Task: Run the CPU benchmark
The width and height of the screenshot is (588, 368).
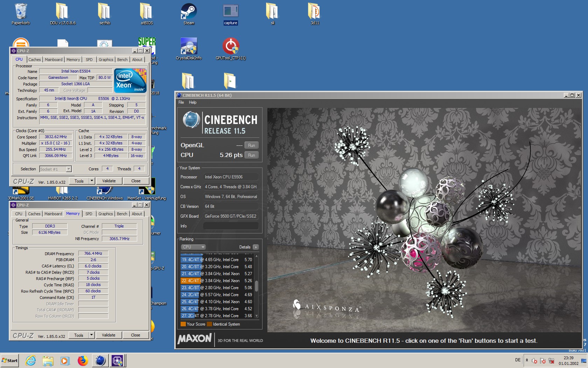Action: [252, 155]
